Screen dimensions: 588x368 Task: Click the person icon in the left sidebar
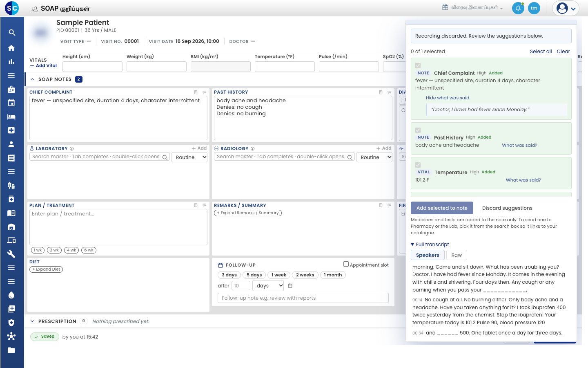click(11, 144)
